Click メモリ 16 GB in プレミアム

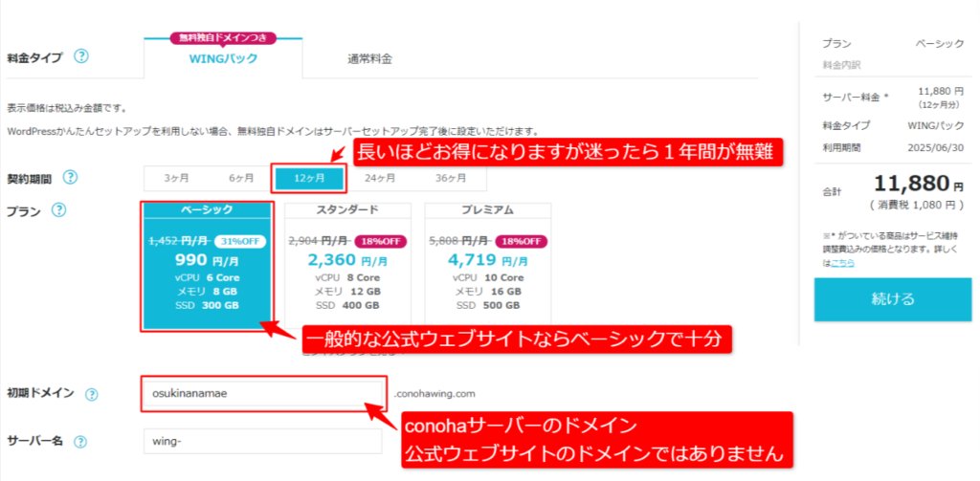click(x=487, y=292)
